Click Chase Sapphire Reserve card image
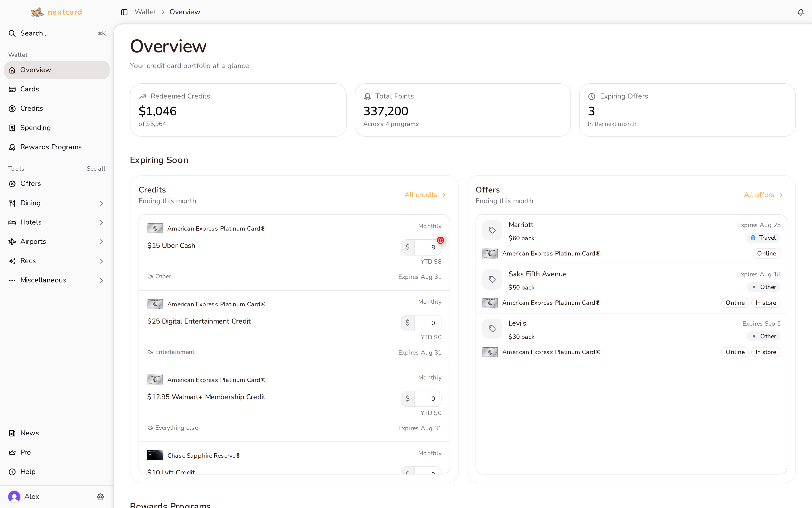Viewport: 812px width, 508px height. coord(155,455)
